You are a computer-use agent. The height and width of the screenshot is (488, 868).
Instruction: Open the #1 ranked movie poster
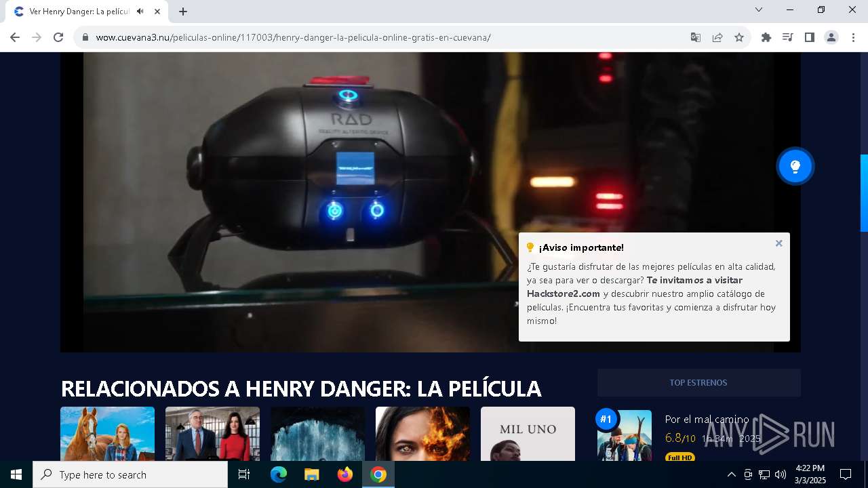tap(624, 435)
